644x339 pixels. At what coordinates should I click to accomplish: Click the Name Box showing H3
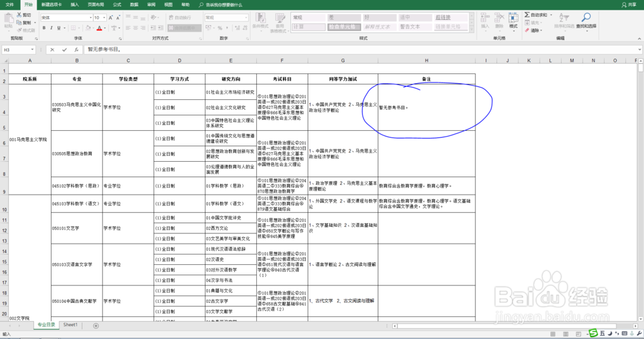click(x=19, y=50)
